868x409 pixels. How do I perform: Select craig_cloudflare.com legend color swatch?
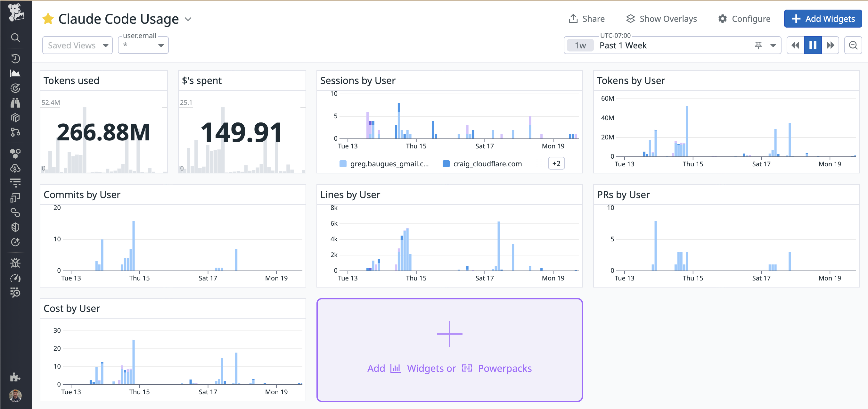click(x=446, y=164)
